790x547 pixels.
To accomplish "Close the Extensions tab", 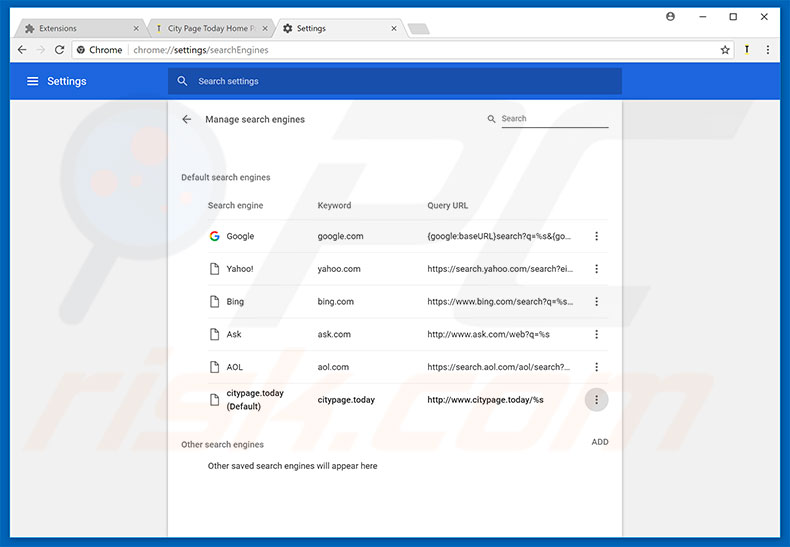I will click(x=136, y=29).
